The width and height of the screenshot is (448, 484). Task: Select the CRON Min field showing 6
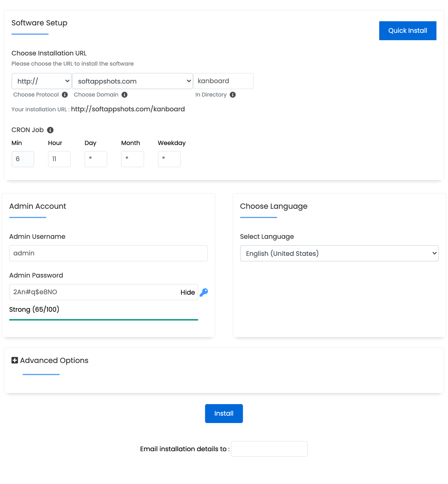tap(23, 159)
